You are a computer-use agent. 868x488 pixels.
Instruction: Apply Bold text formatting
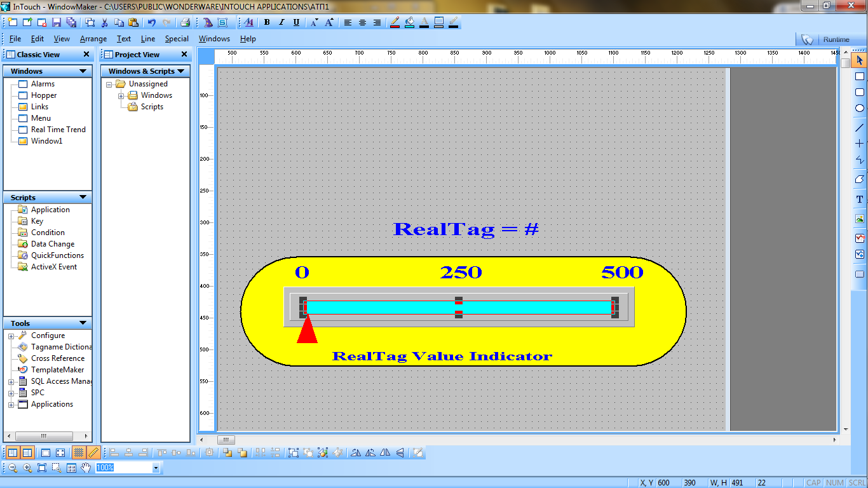pyautogui.click(x=267, y=22)
